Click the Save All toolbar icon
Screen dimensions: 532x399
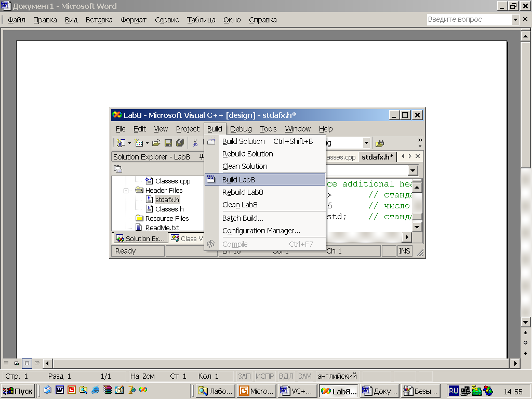click(180, 143)
